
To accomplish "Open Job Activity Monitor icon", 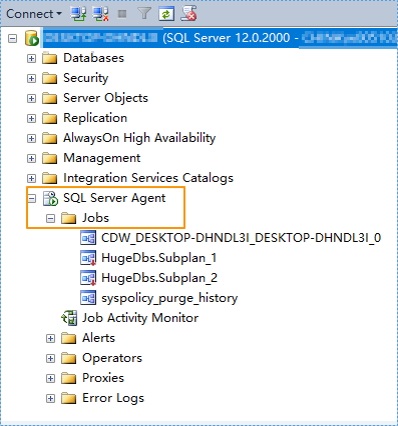I will tap(69, 318).
